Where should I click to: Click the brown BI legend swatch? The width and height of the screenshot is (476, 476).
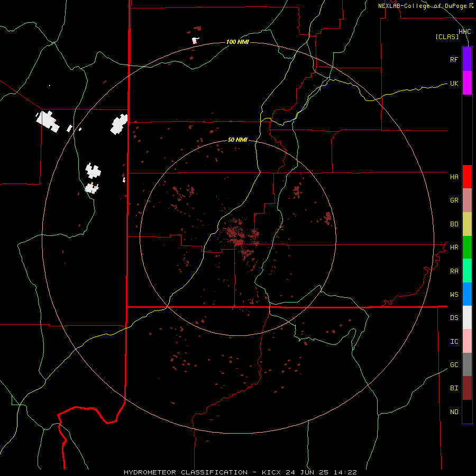coord(467,388)
